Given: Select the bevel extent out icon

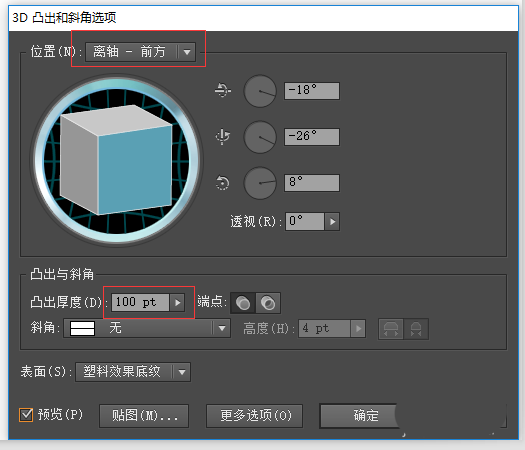Looking at the screenshot, I should [x=391, y=329].
